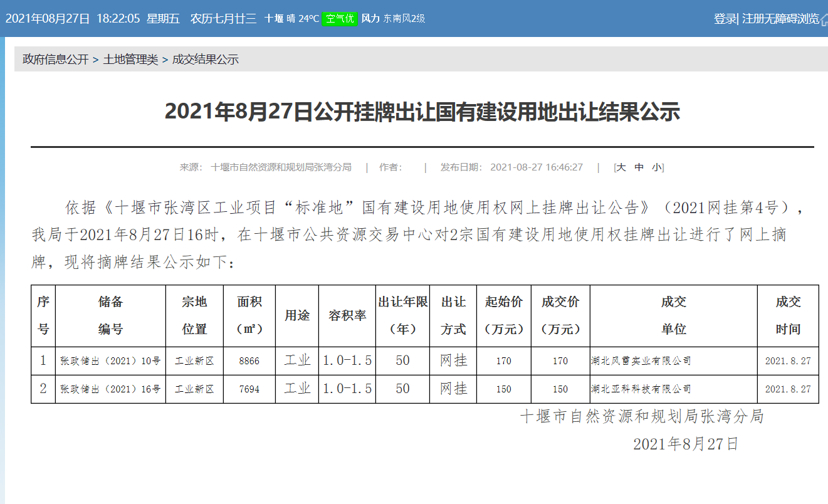Set font size to 中

pos(639,167)
